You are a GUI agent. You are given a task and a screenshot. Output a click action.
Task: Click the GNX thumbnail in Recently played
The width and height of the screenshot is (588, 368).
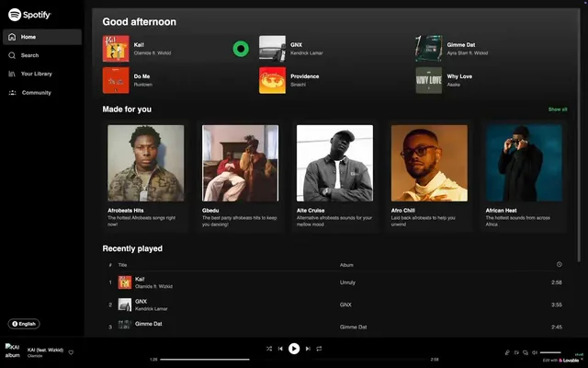point(125,305)
